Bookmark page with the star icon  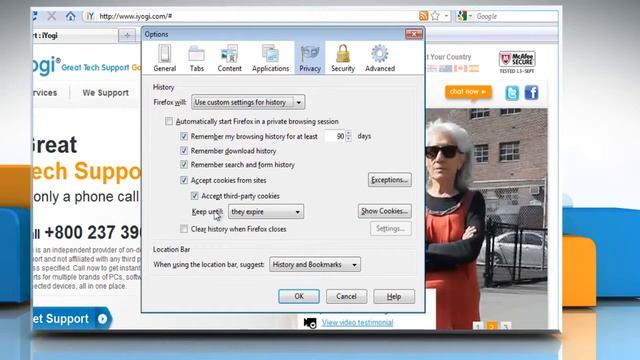click(x=435, y=16)
